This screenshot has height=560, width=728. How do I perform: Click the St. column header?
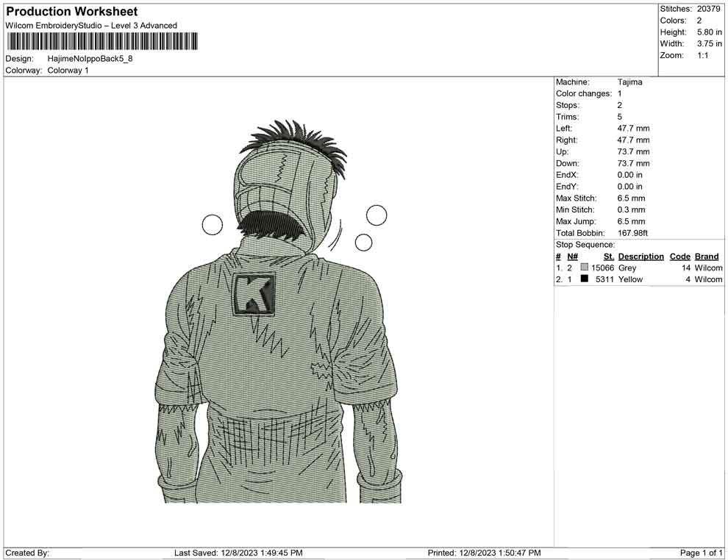609,256
